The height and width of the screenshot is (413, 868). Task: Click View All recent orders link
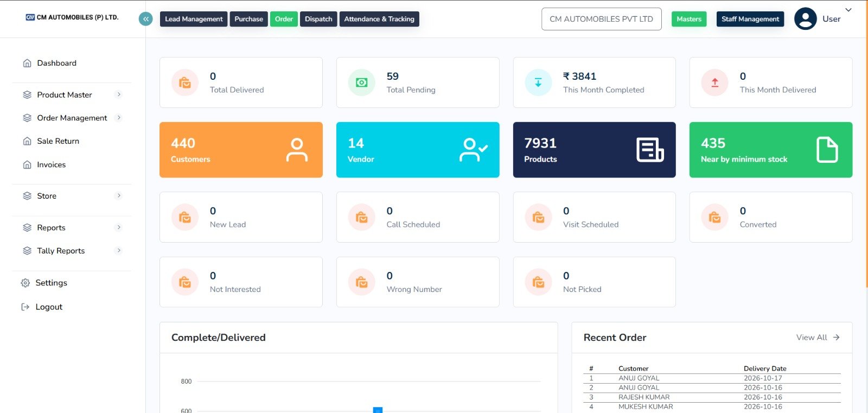click(818, 338)
